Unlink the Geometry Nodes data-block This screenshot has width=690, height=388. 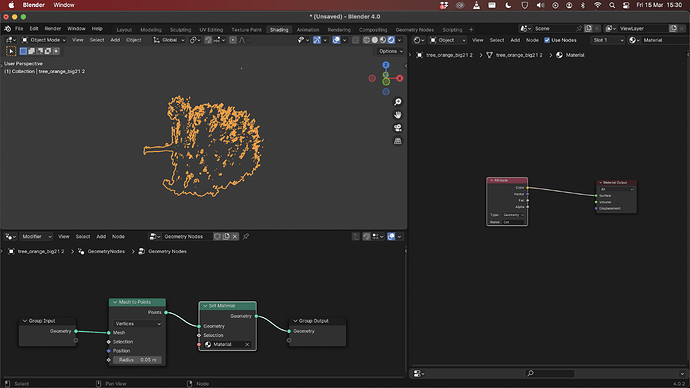(235, 237)
